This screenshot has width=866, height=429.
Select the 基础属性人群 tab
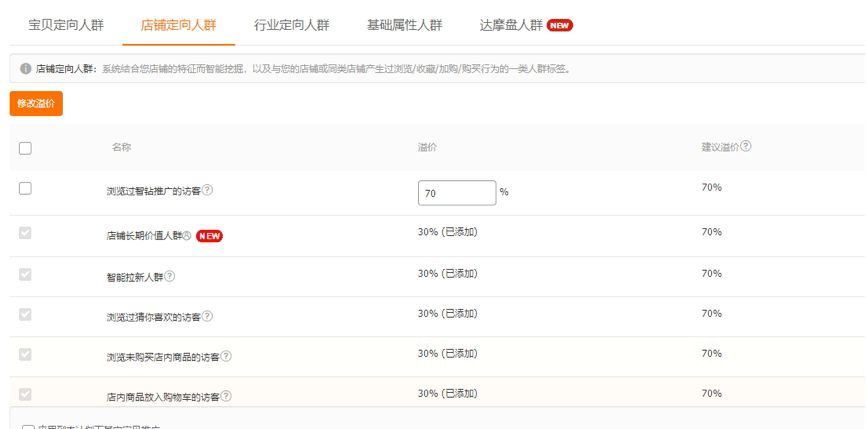point(404,24)
